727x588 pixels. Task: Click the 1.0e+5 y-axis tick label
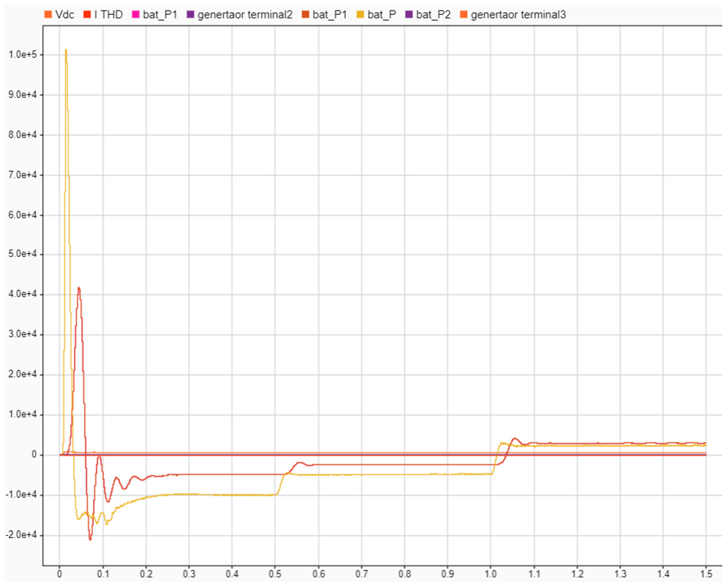click(22, 55)
